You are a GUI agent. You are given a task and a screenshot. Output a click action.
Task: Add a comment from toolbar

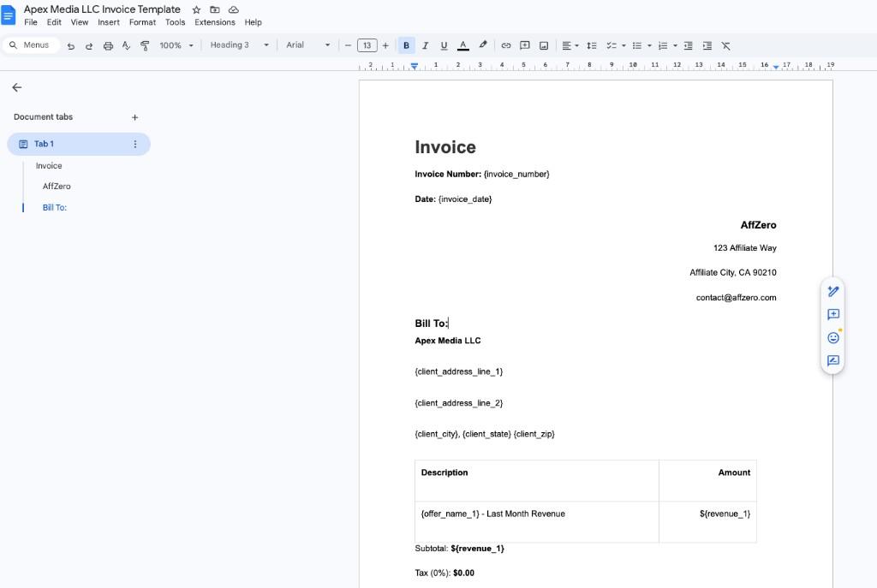point(525,46)
